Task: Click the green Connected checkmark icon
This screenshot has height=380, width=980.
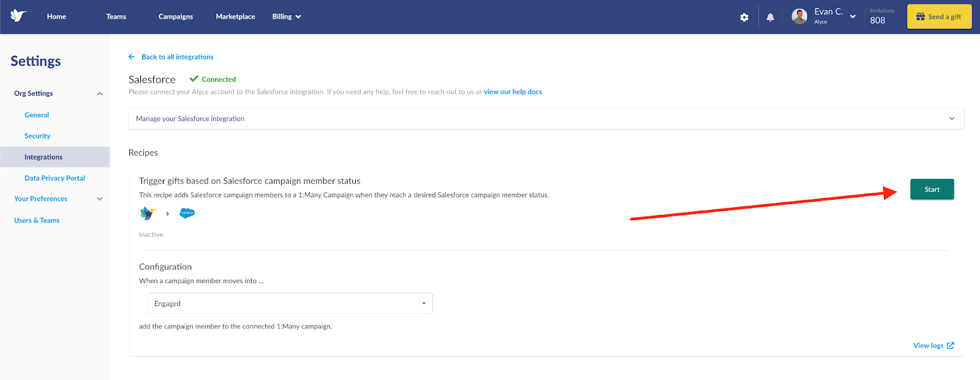Action: click(x=194, y=79)
